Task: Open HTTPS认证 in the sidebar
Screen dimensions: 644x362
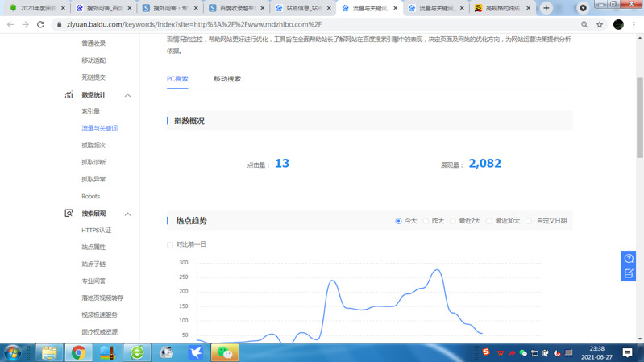Action: [97, 230]
